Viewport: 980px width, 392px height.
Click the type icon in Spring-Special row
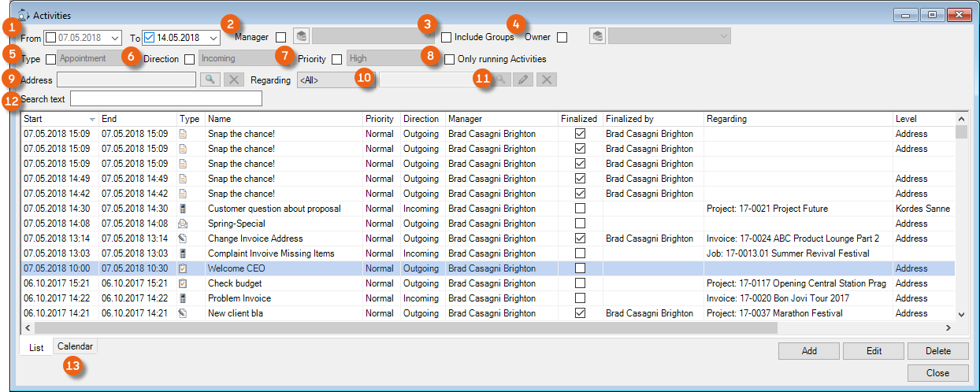(x=183, y=224)
